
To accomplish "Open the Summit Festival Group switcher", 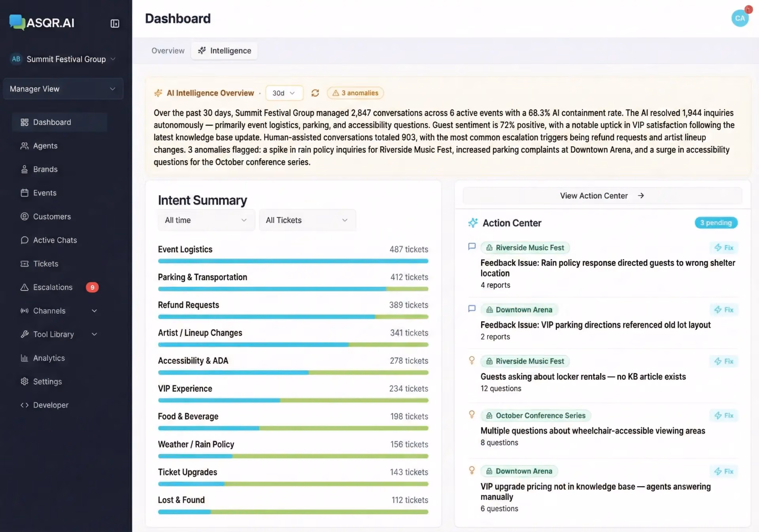I will [63, 59].
